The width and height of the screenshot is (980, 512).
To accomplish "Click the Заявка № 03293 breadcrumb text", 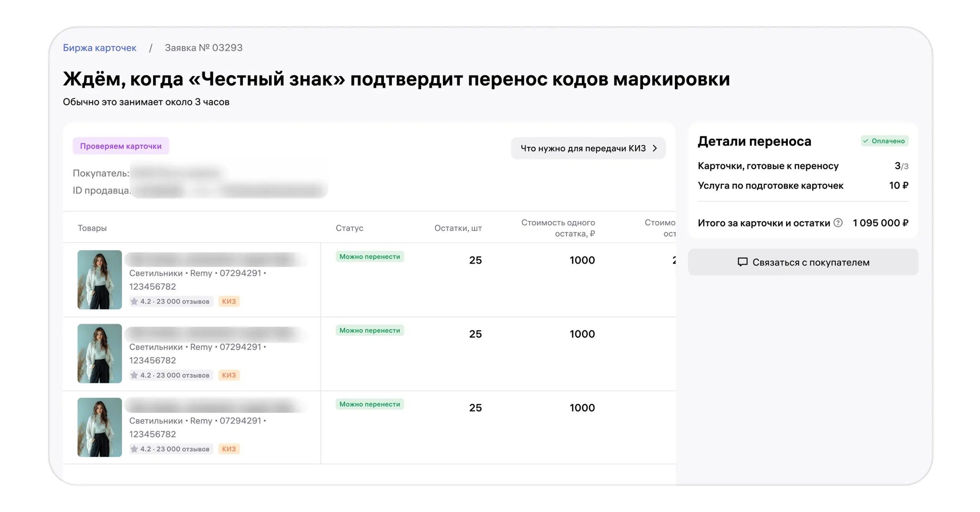I will click(203, 47).
